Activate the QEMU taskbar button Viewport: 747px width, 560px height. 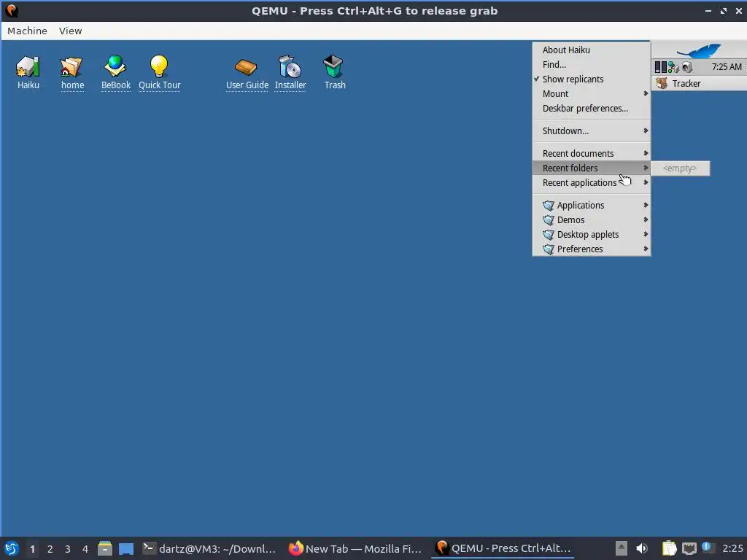[503, 548]
